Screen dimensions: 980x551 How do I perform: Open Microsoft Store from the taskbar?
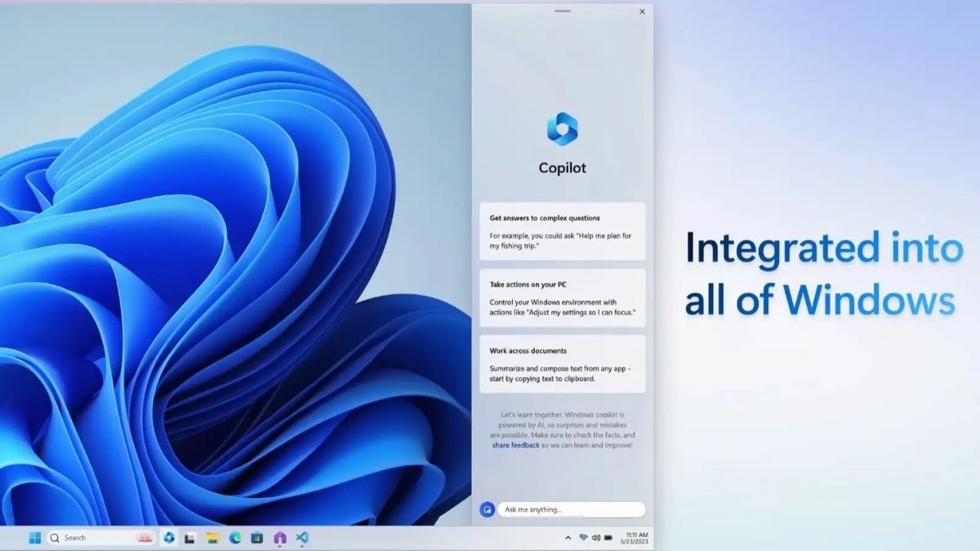click(257, 538)
